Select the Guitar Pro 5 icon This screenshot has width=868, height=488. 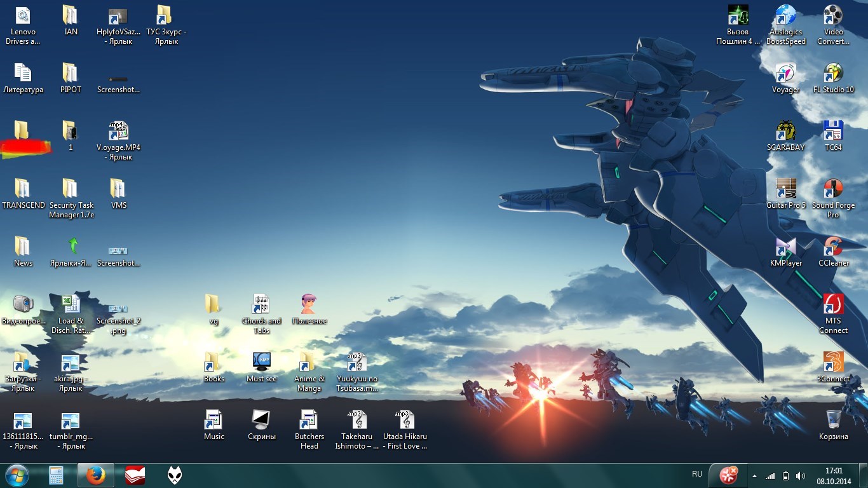[x=786, y=189]
